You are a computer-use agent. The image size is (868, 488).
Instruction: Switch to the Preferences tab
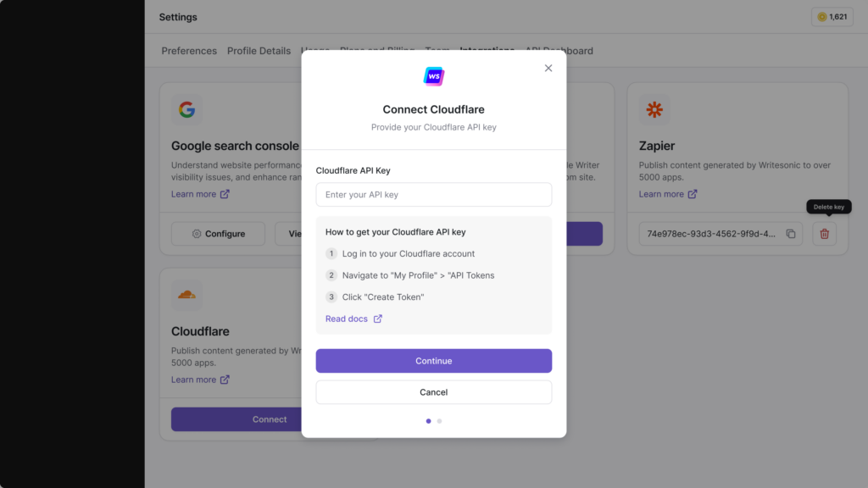pyautogui.click(x=189, y=51)
